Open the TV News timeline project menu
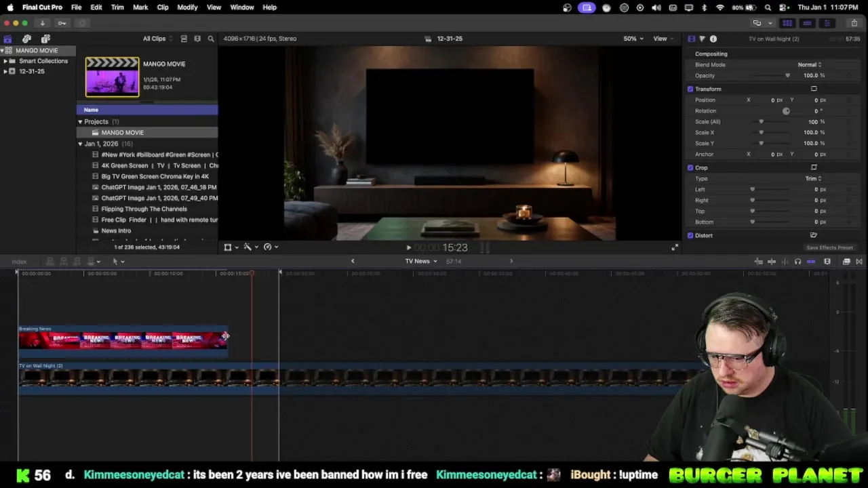 [x=421, y=261]
